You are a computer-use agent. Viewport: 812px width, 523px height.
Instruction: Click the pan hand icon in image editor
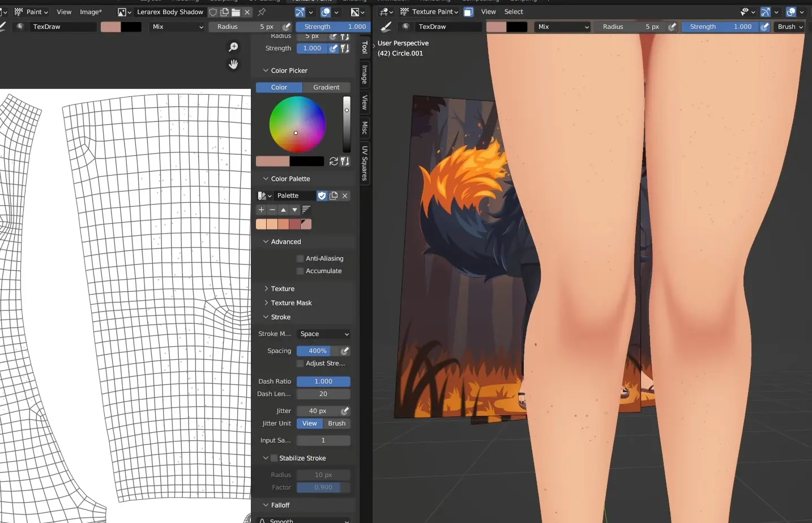click(233, 65)
